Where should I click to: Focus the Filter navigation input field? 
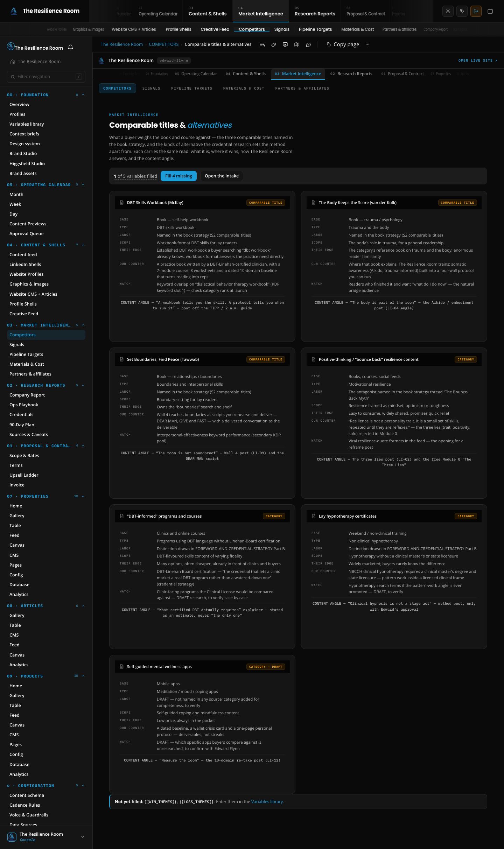[46, 77]
